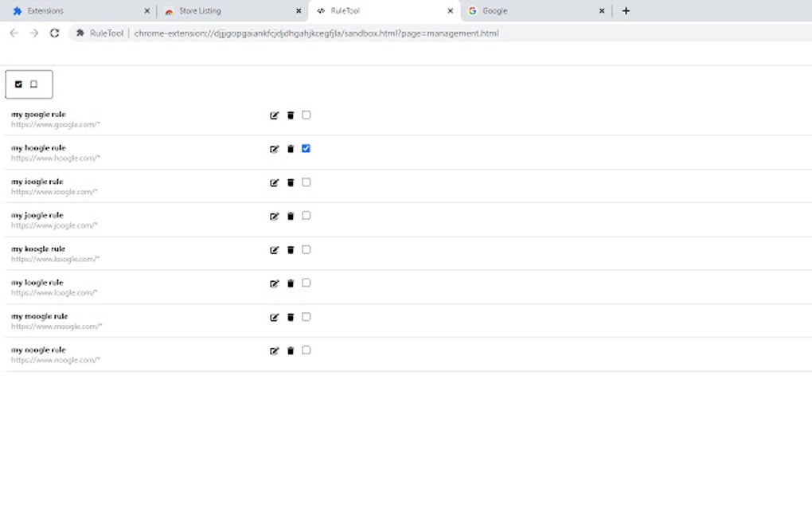Edit the my moogle rule entry
This screenshot has width=812, height=508.
coord(275,318)
